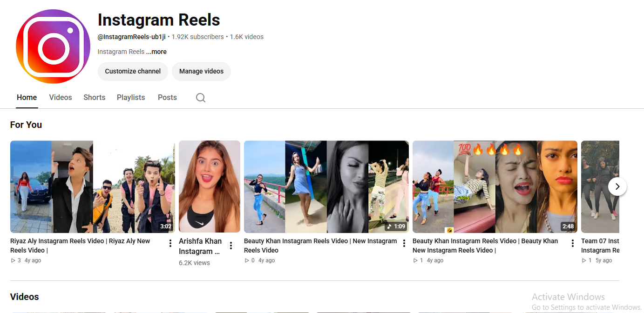
Task: Play the Beauty Khan 1:09 video thumbnail
Action: [326, 186]
